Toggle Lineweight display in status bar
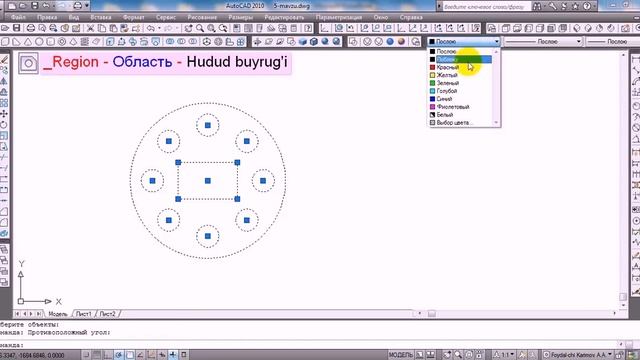The width and height of the screenshot is (640, 360). 173,355
